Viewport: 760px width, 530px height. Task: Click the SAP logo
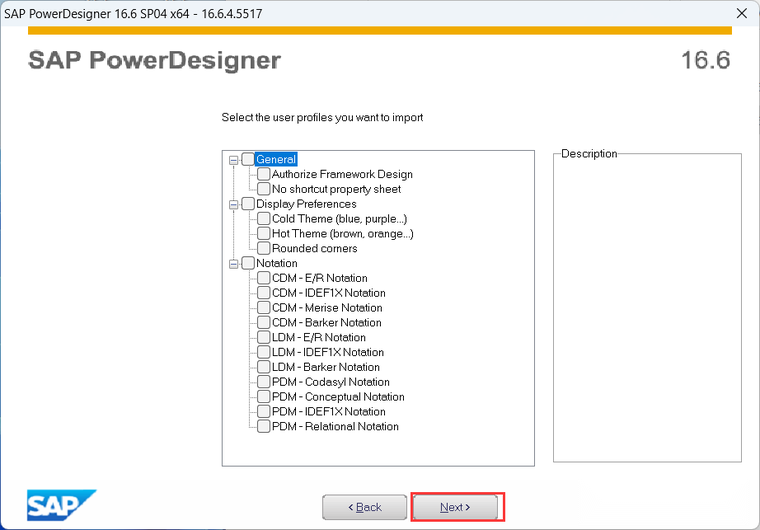[x=62, y=505]
